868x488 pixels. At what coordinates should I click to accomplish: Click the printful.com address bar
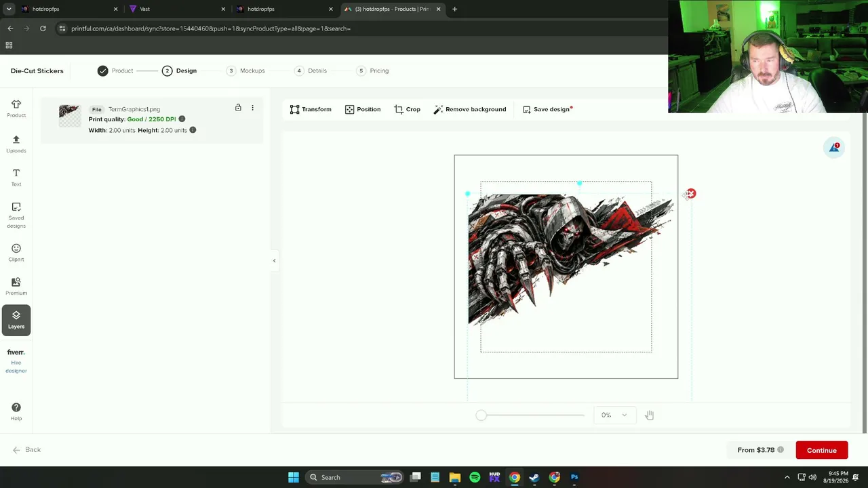(x=359, y=28)
